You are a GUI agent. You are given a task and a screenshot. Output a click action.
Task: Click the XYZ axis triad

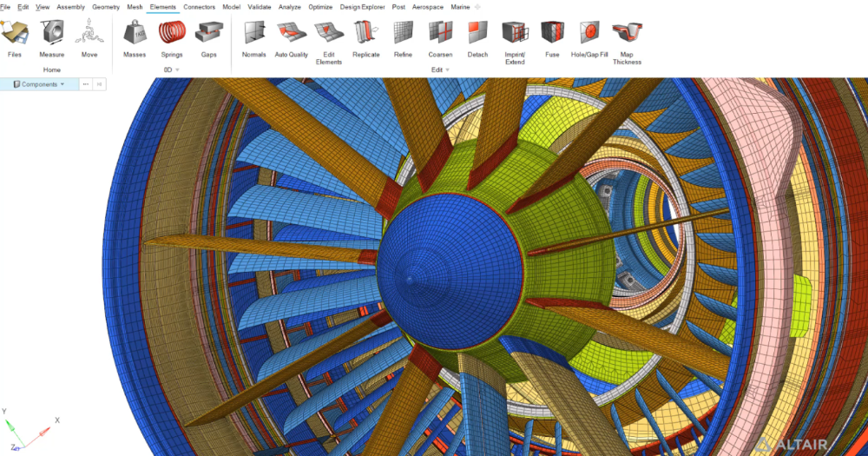point(30,431)
